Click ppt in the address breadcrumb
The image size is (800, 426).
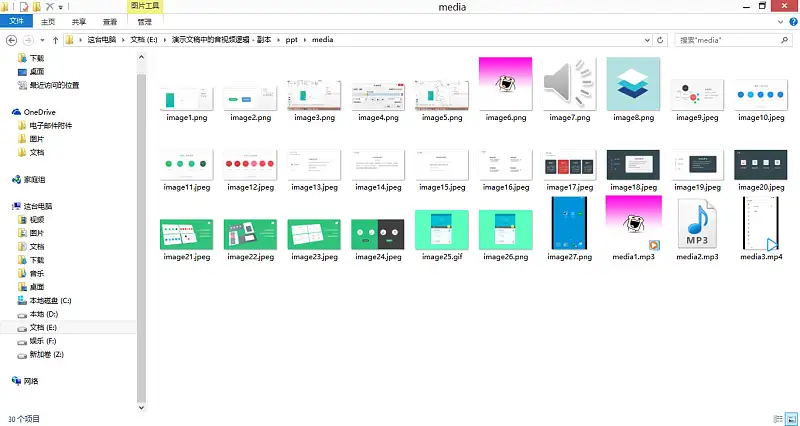coord(291,40)
